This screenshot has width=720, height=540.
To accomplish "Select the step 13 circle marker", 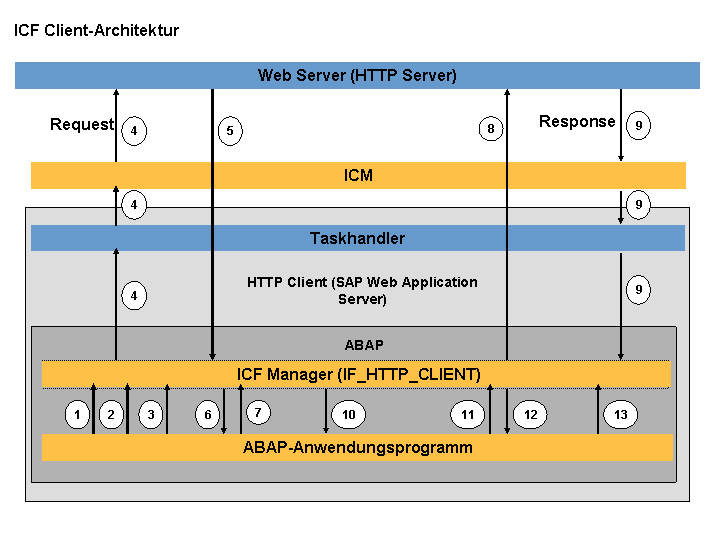I will pyautogui.click(x=621, y=415).
